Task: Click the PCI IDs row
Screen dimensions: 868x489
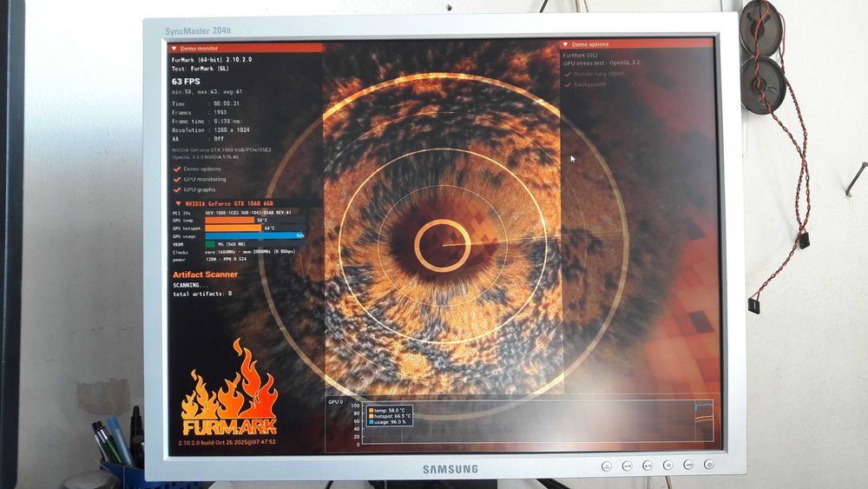Action: click(x=233, y=213)
